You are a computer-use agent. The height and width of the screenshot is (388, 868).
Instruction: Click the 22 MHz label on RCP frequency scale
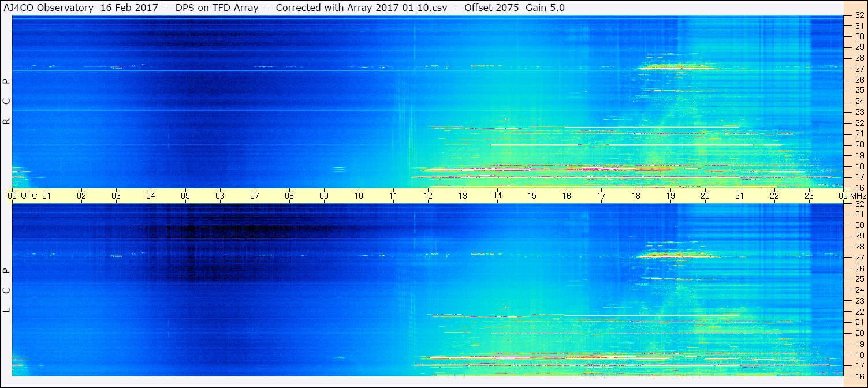pos(859,123)
